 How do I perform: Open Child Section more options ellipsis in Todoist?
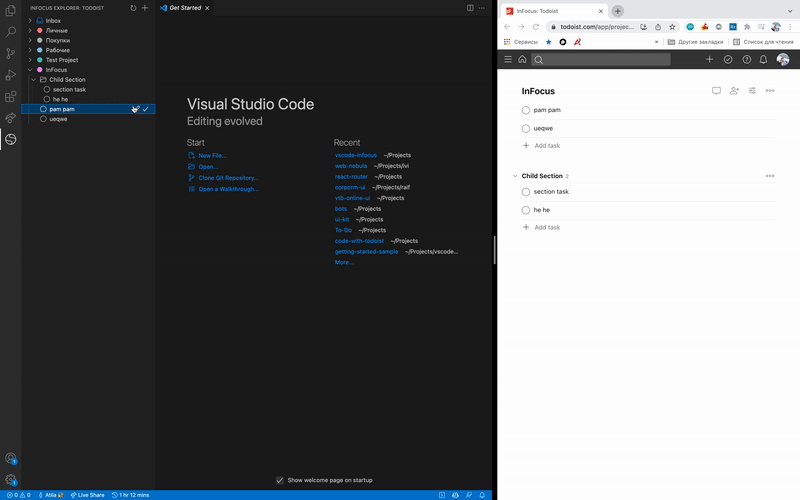coord(770,176)
